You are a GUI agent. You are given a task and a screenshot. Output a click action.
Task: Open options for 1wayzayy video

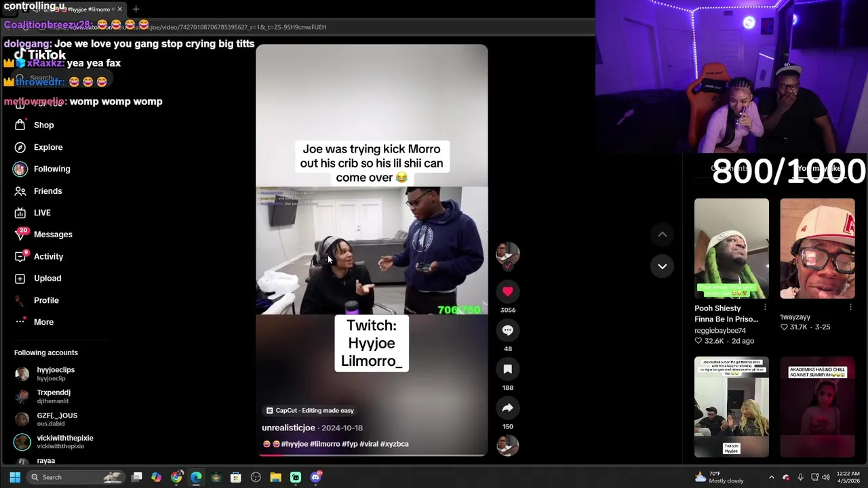(x=850, y=308)
